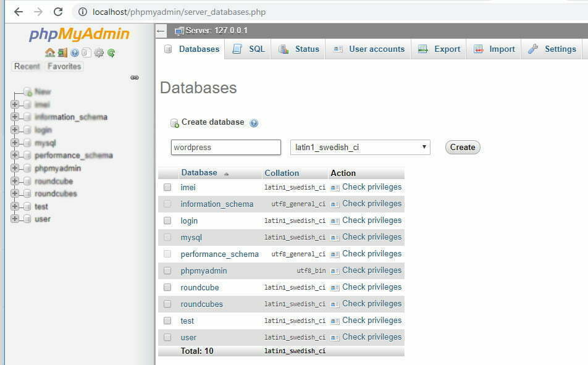Screen dimensions: 588x365
Task: Collapse navigation panel using arrow beside Server
Action: click(x=161, y=31)
